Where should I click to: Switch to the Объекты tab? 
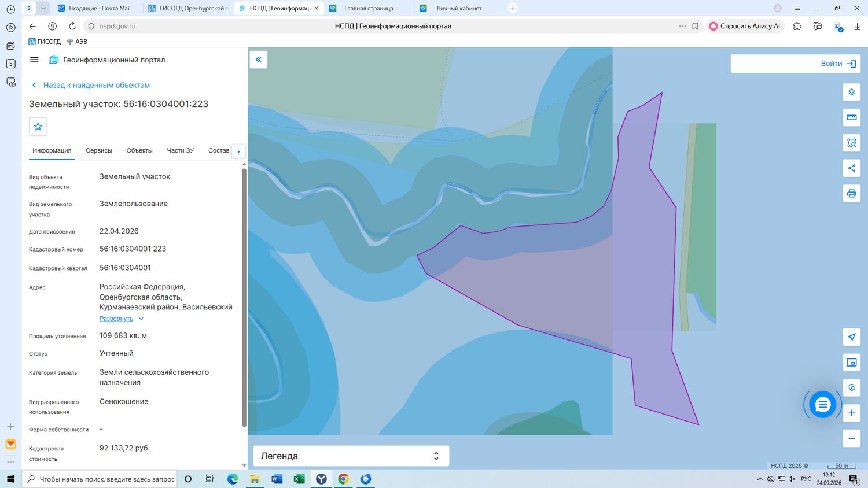tap(139, 150)
